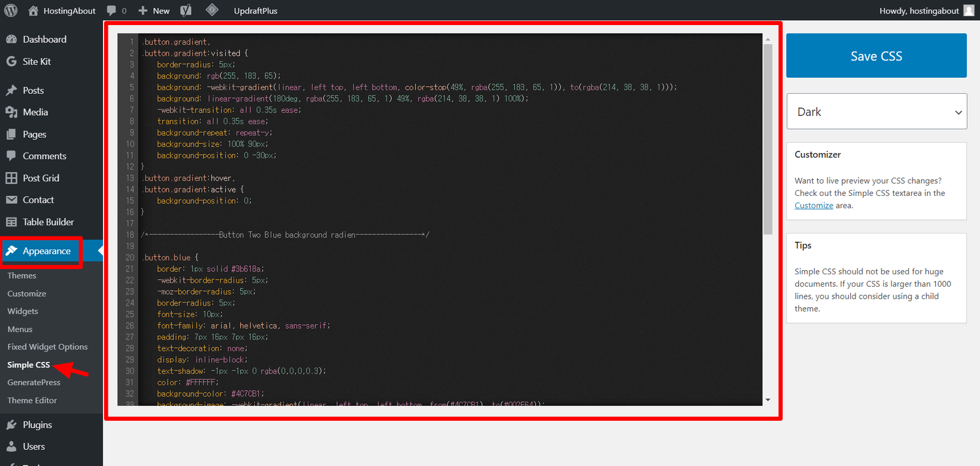
Task: Expand the Dark theme dropdown
Action: pos(876,111)
